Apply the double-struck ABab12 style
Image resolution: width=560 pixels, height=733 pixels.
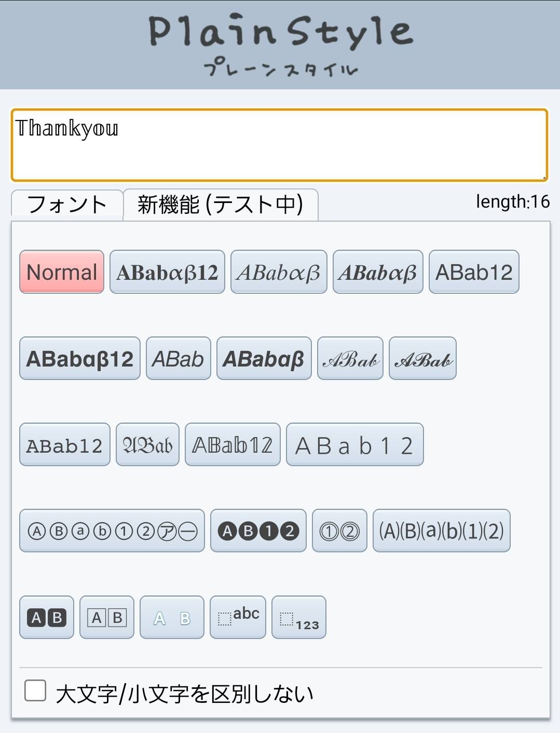tap(233, 444)
